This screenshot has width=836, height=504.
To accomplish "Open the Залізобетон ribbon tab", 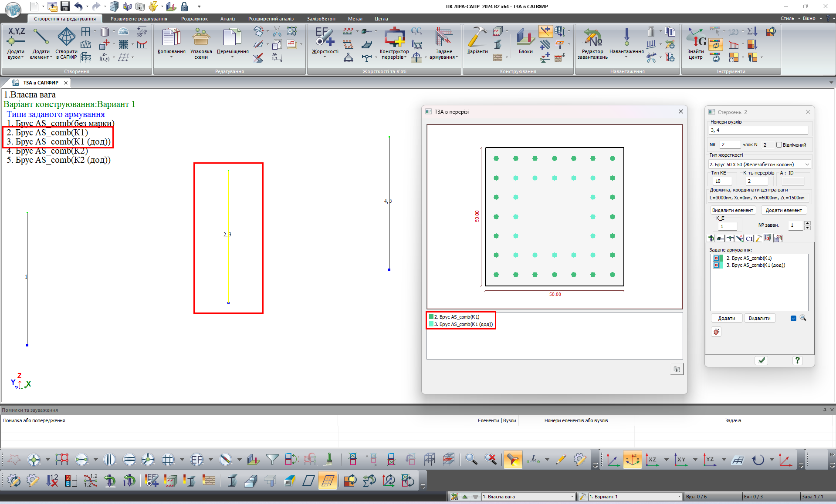I will (x=321, y=19).
